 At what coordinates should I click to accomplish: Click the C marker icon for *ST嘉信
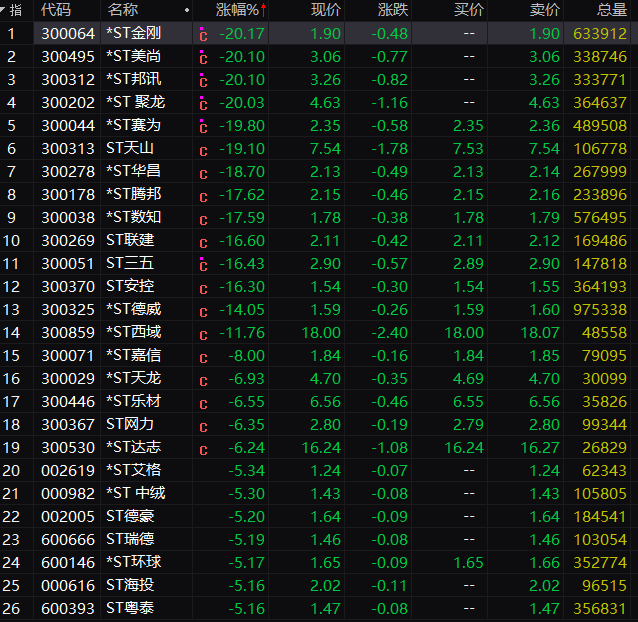[x=203, y=356]
